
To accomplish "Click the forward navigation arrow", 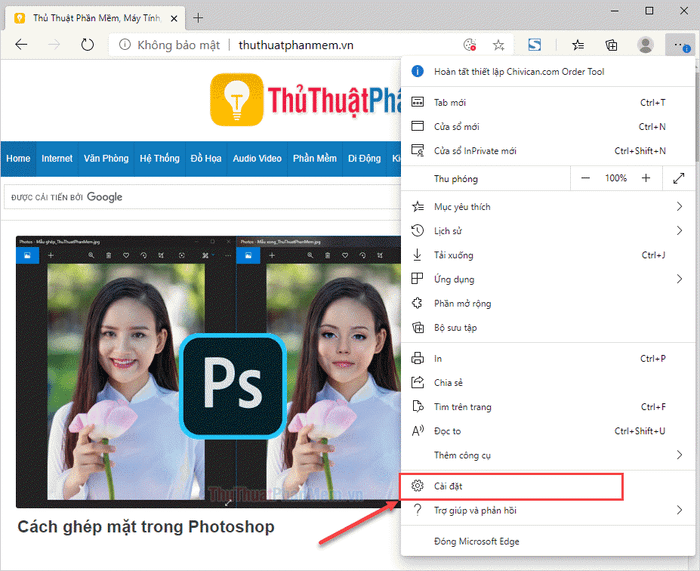I will point(54,45).
